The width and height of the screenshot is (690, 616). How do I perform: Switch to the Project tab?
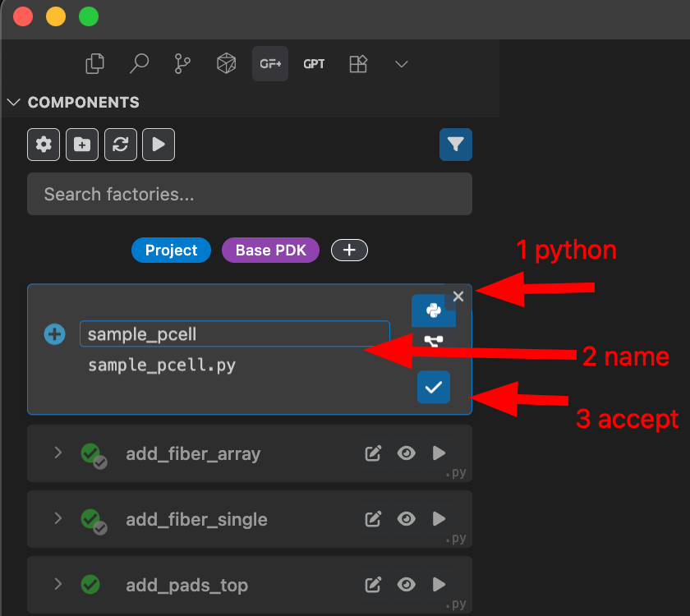click(171, 250)
